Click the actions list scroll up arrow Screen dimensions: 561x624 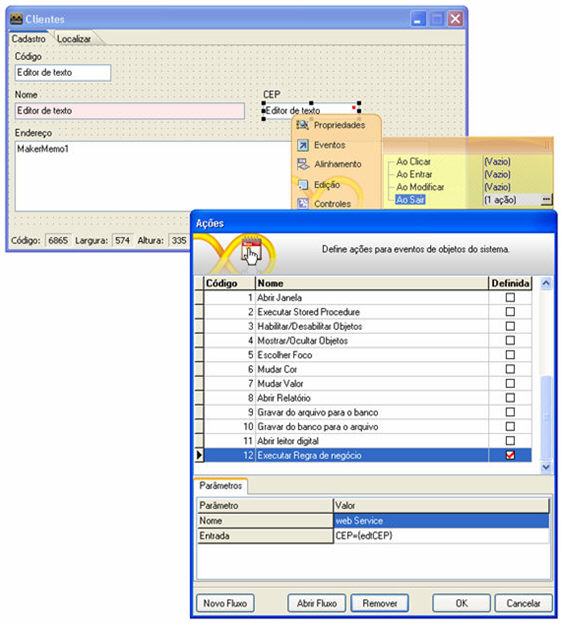[x=546, y=283]
